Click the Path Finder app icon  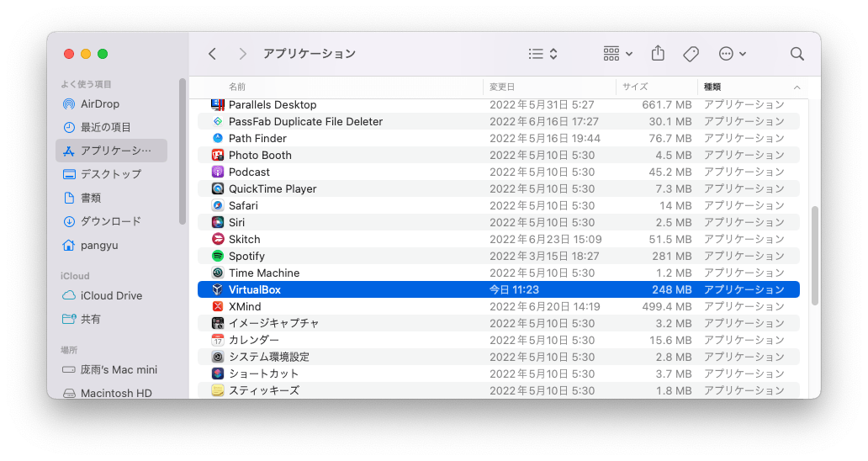pos(218,138)
